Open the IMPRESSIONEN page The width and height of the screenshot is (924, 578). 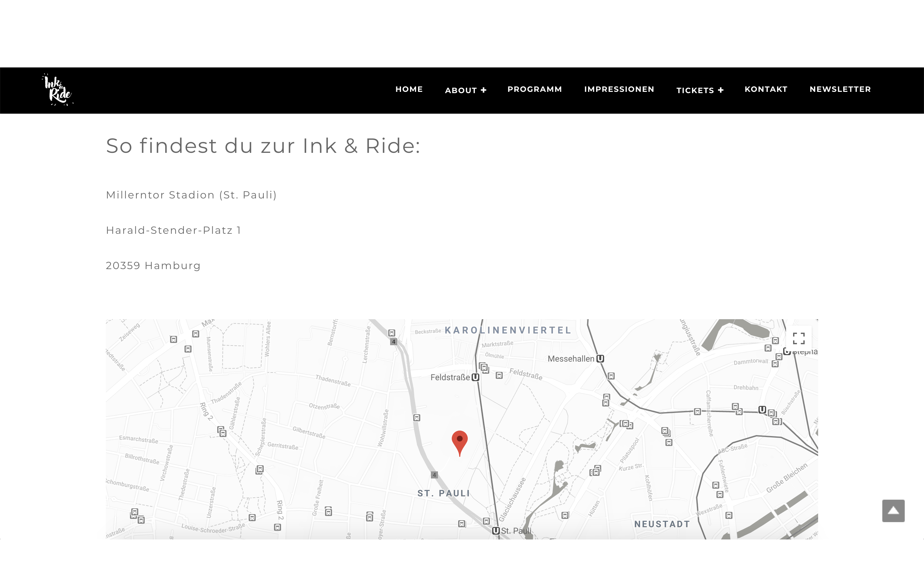(619, 89)
